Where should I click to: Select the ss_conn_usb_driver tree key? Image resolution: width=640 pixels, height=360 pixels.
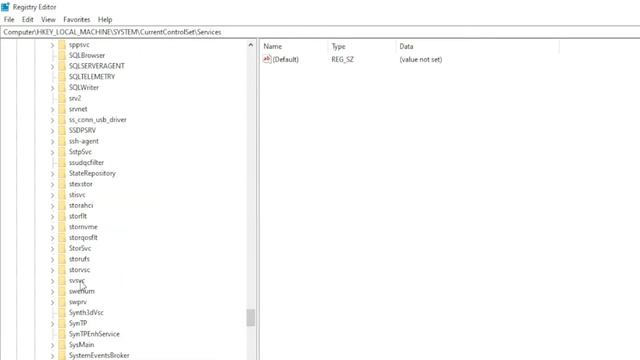point(98,120)
